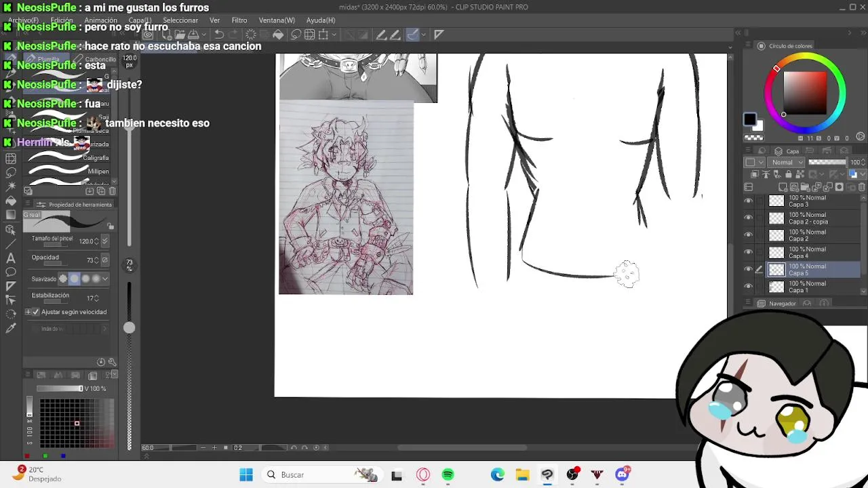Image resolution: width=868 pixels, height=488 pixels.
Task: Hide the Capa 1 layer
Action: (x=749, y=287)
